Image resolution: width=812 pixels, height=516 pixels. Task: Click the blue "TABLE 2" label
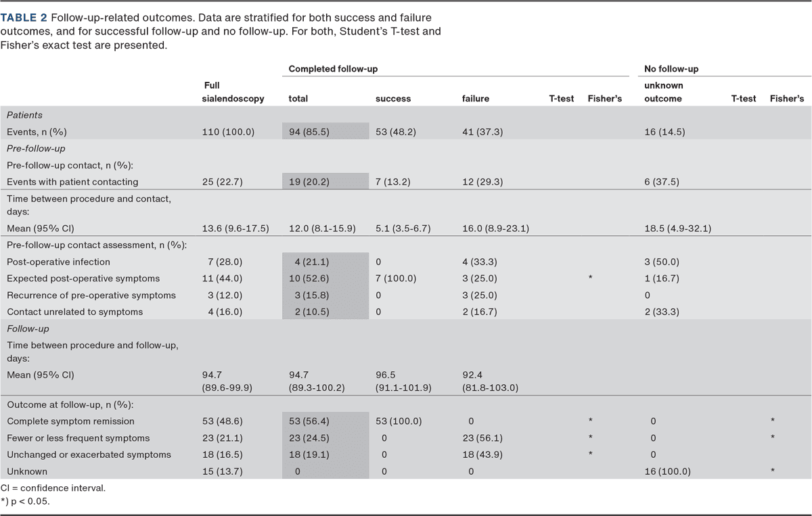click(24, 17)
